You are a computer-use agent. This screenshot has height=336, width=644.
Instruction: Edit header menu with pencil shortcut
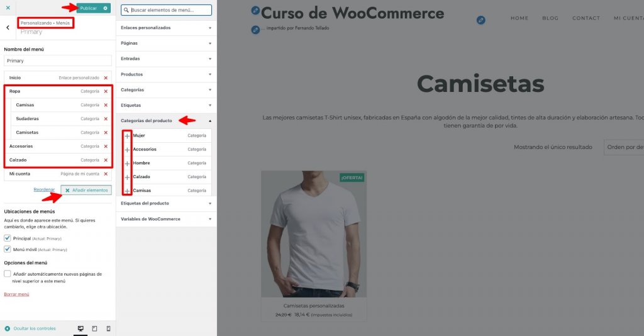click(x=481, y=20)
